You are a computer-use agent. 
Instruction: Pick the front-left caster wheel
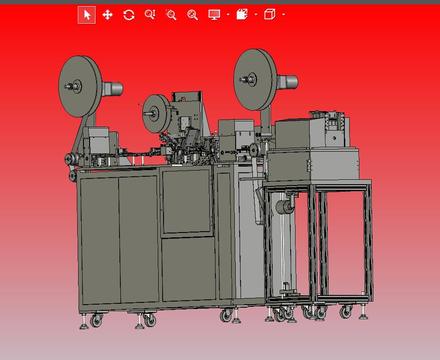(96, 320)
